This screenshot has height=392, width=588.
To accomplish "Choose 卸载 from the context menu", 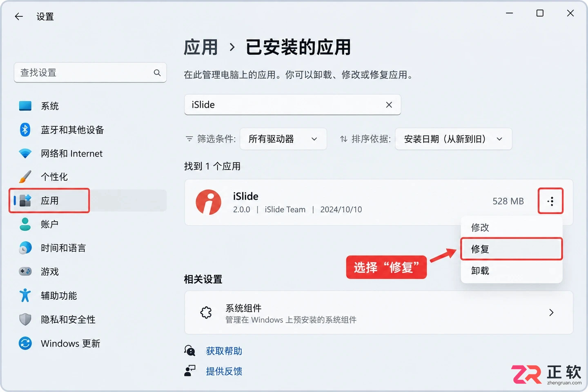I will tap(511, 271).
